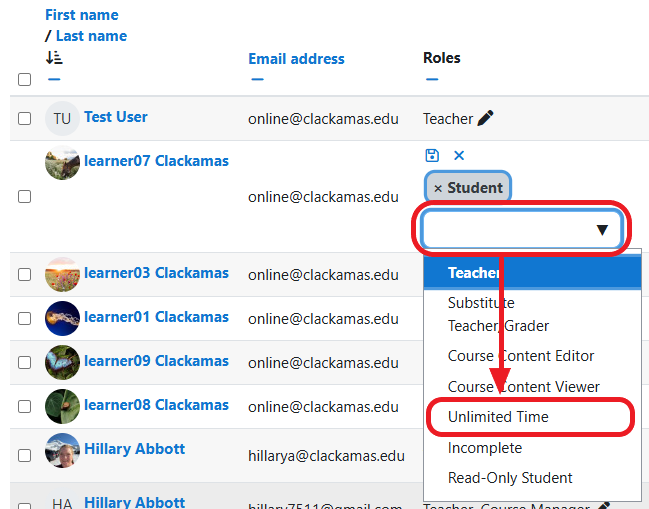The width and height of the screenshot is (649, 509).
Task: Click the sort order icon under Last name
Action: pos(54,59)
